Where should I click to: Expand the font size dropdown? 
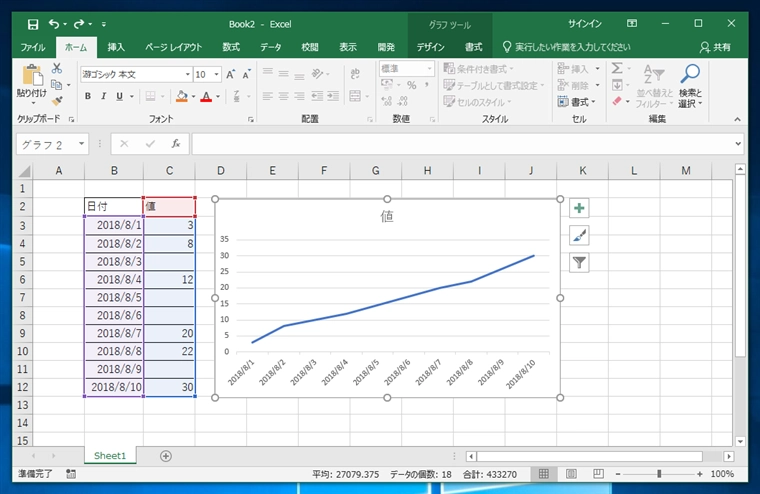[x=216, y=74]
